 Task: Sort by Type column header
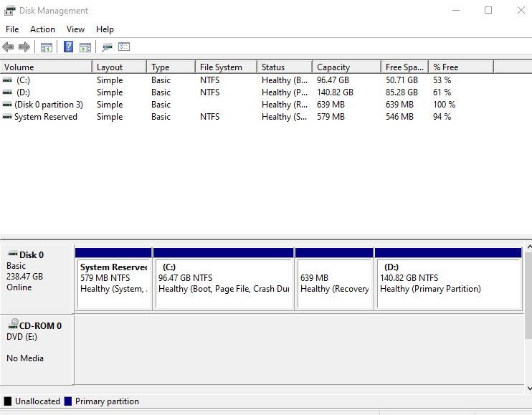pyautogui.click(x=171, y=67)
